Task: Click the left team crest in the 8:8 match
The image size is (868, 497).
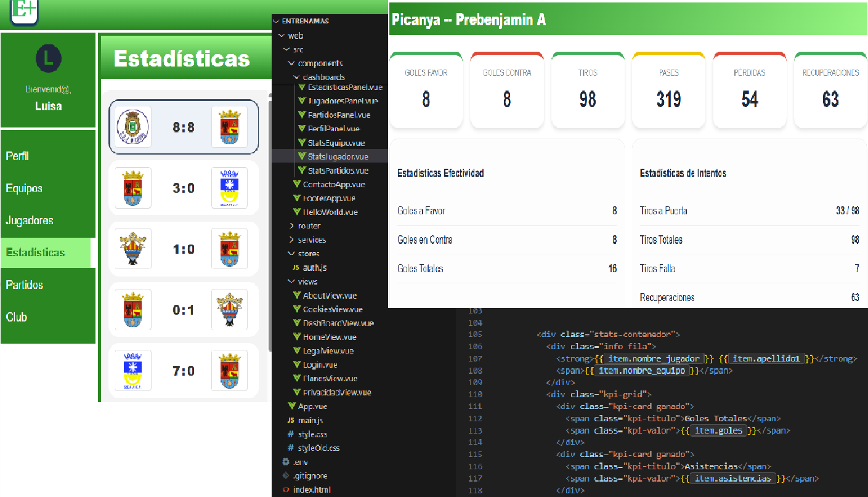Action: 133,127
